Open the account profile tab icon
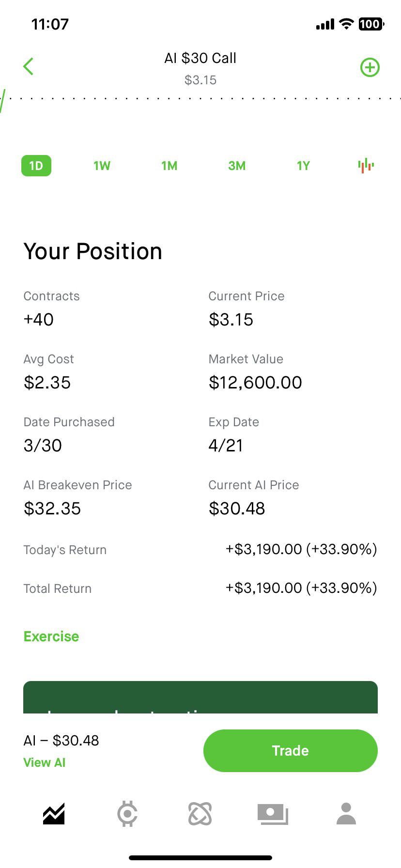This screenshot has height=868, width=401. (x=346, y=814)
